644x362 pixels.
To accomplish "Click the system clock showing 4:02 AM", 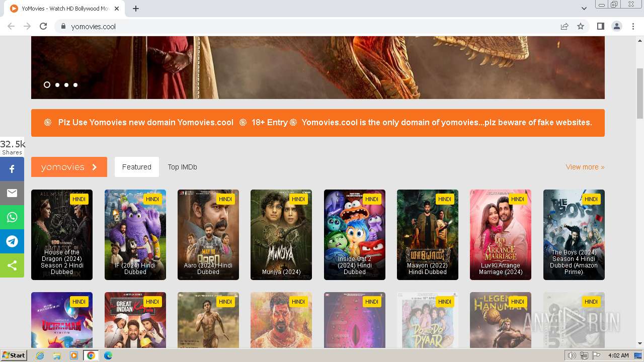I will click(618, 355).
